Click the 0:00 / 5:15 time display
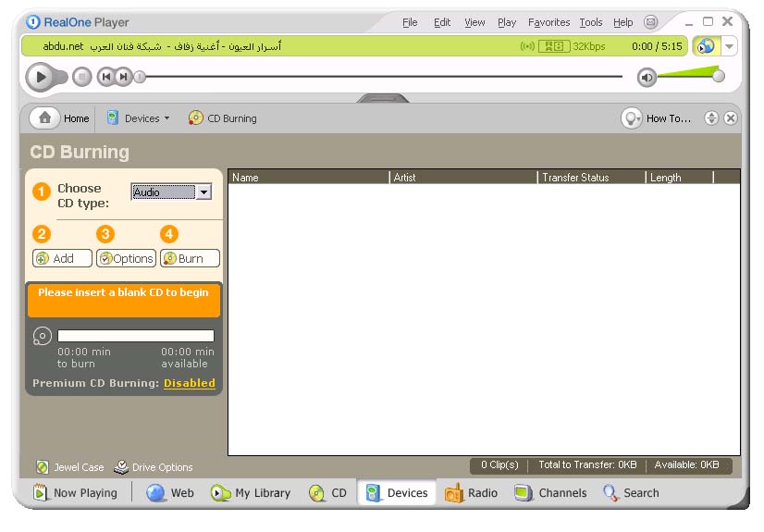Viewport: 764px width, 532px height. click(657, 46)
